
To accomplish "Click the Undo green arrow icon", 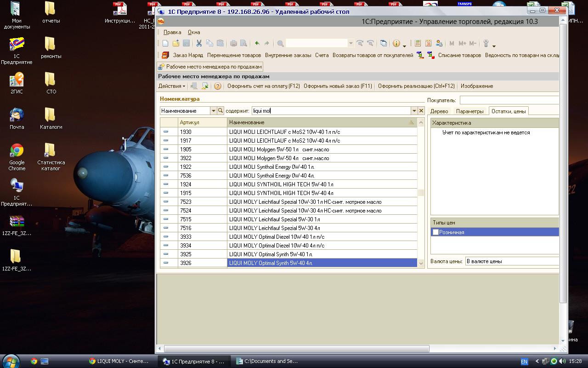I will (x=257, y=43).
